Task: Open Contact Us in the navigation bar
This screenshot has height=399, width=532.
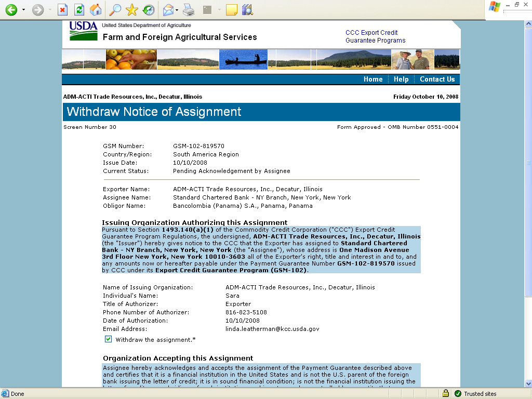Action: pyautogui.click(x=437, y=79)
